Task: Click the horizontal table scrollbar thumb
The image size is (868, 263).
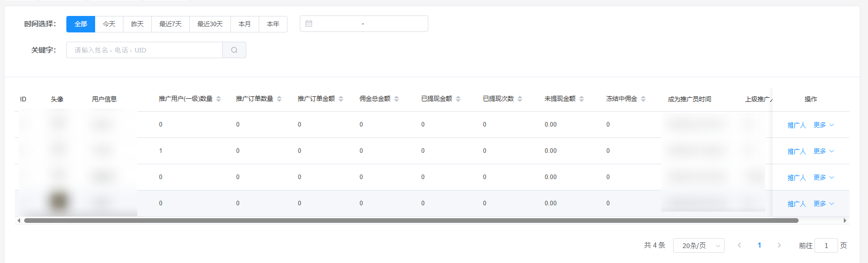Action: [x=411, y=221]
